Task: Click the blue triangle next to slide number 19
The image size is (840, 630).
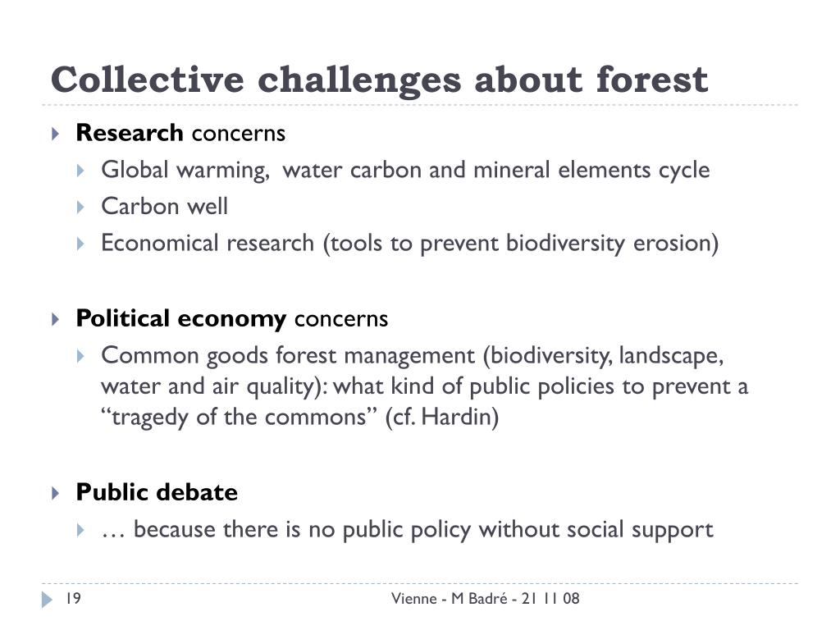Action: [47, 600]
